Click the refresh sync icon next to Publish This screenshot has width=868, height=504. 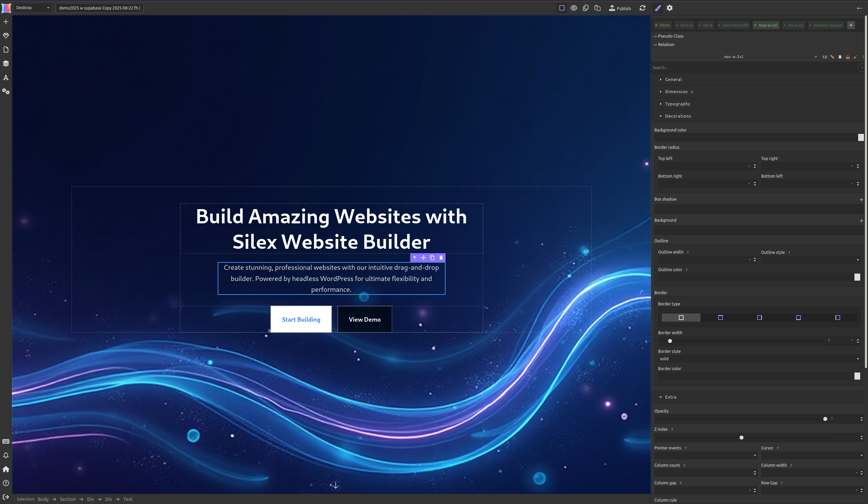pyautogui.click(x=643, y=8)
